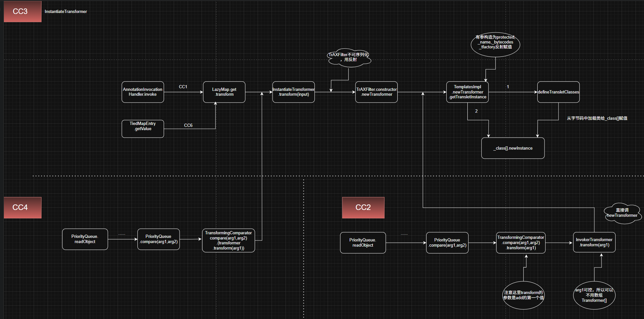644x319 pixels.
Task: Select the InstantiateTransformer.transform(input) node
Action: 293,92
